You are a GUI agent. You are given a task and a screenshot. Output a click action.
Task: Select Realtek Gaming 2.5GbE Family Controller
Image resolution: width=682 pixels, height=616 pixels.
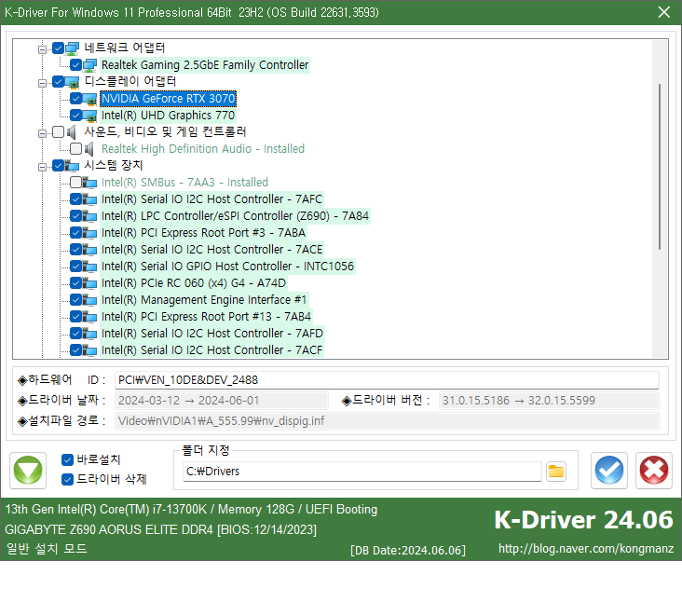[x=205, y=65]
